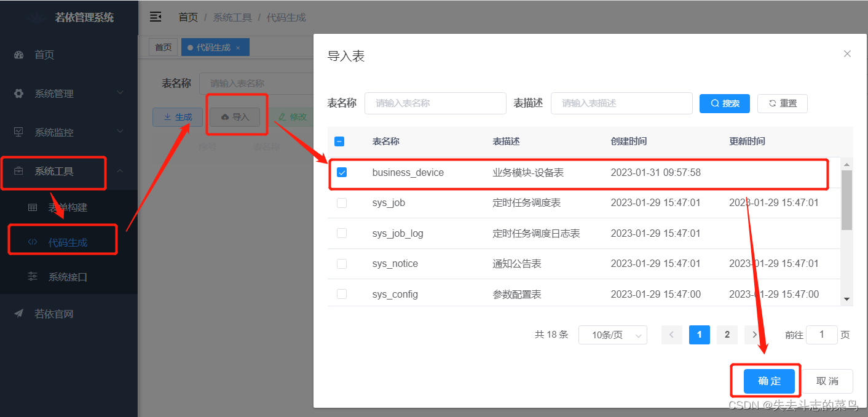The width and height of the screenshot is (868, 417).
Task: Click the table scrollbar down arrow
Action: pos(847,300)
